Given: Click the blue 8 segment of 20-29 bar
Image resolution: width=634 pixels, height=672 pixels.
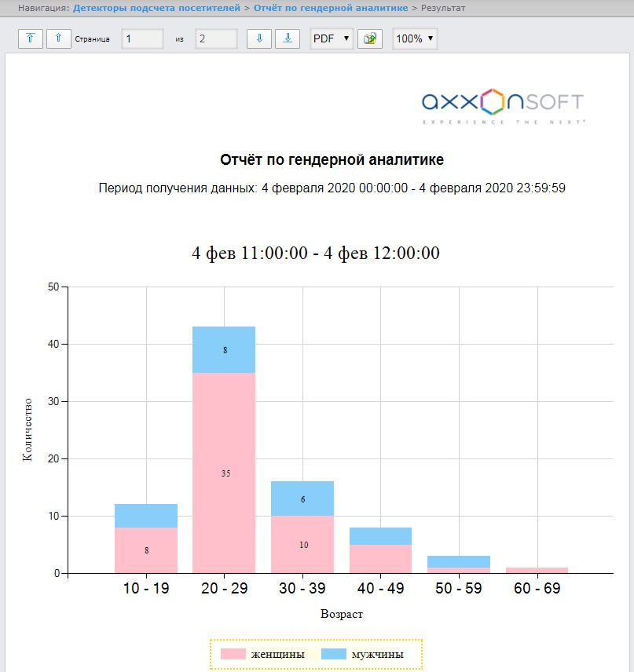Looking at the screenshot, I should point(224,349).
